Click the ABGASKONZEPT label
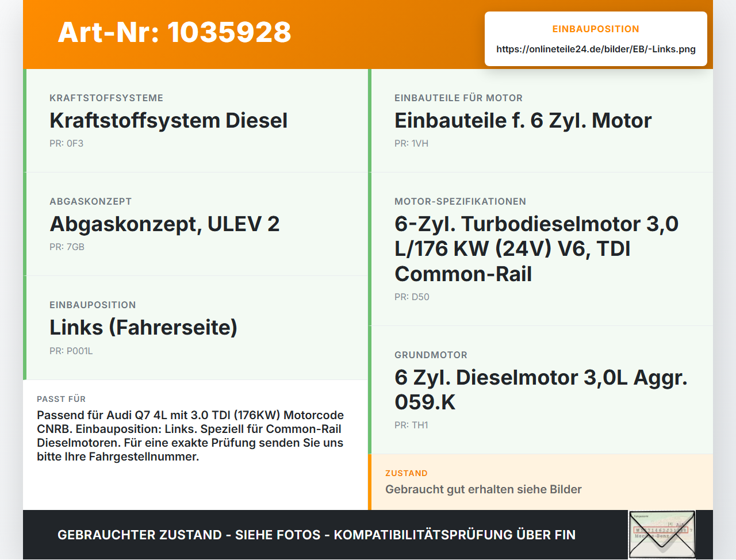 click(x=91, y=201)
